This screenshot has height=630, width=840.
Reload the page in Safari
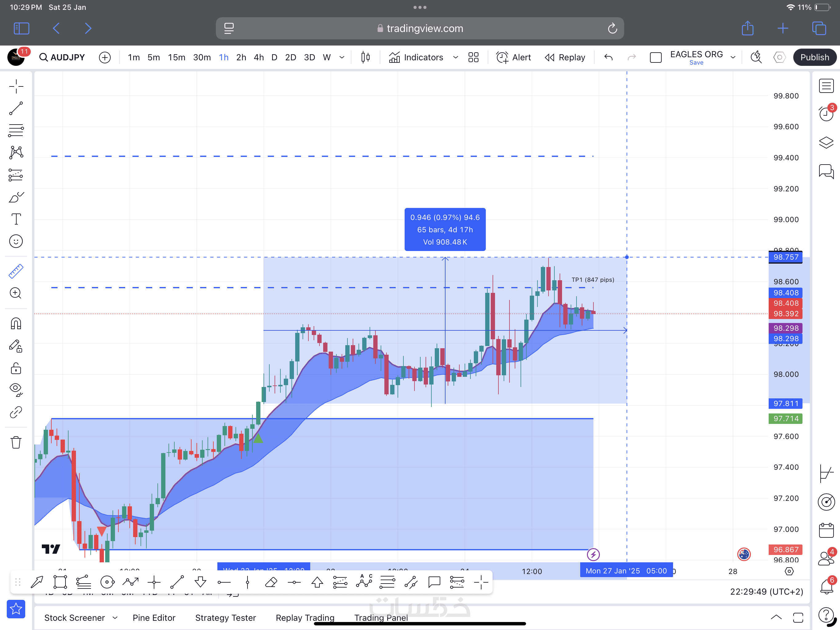point(612,29)
